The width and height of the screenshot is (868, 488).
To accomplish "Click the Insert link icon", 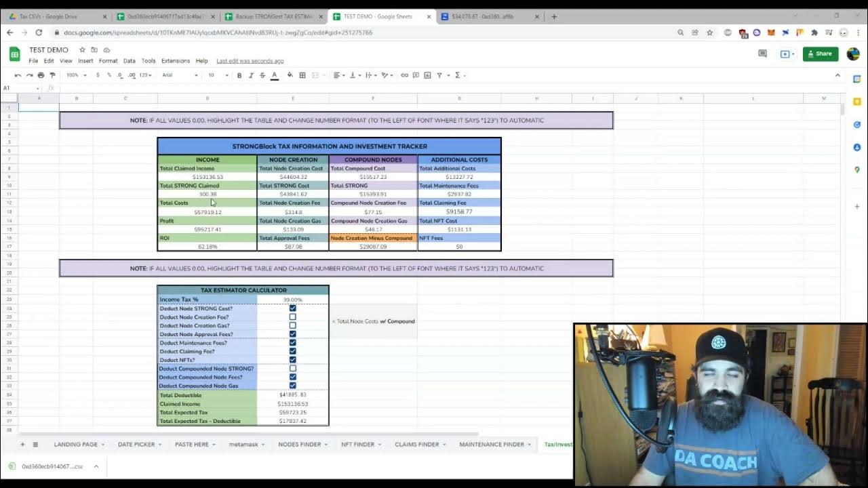I will pos(404,75).
